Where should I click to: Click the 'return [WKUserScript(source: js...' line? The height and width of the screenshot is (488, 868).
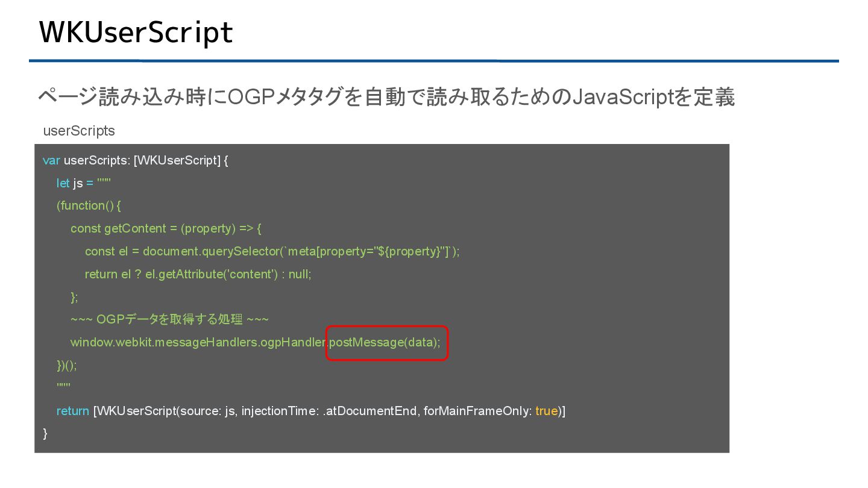311,411
